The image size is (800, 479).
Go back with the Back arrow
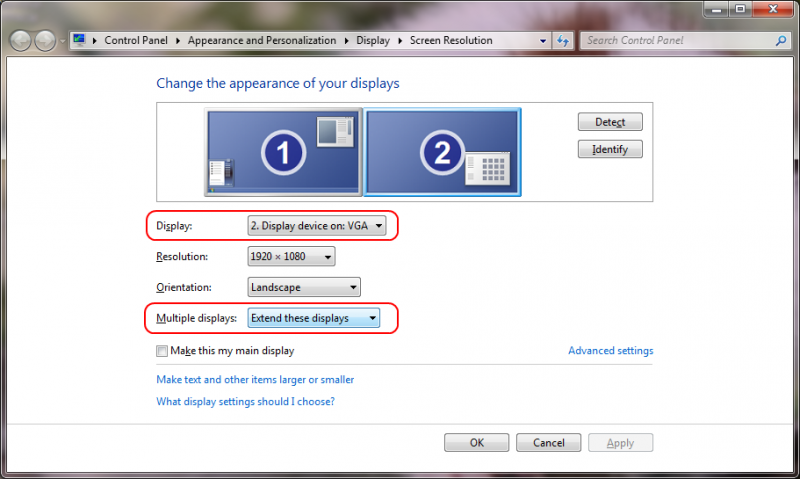click(x=21, y=41)
